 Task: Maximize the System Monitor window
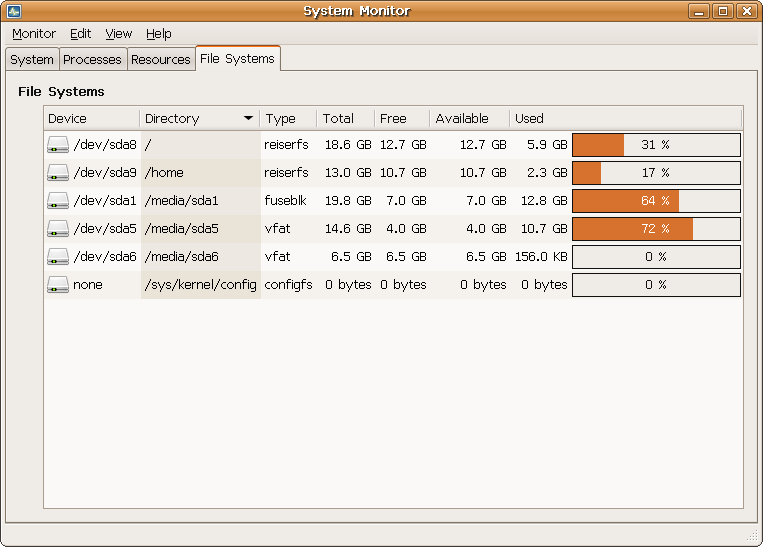(x=723, y=11)
